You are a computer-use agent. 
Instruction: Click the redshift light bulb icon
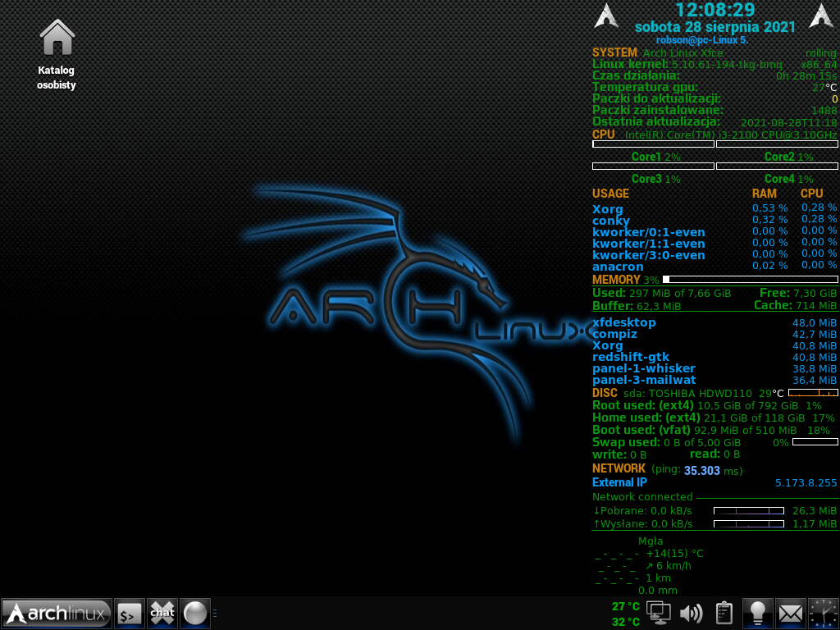tap(757, 614)
